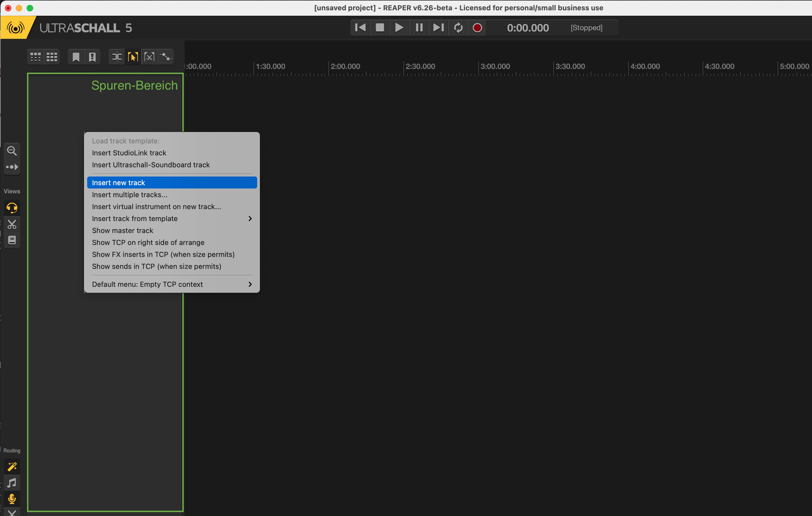Select the Setup view headset icon
Image resolution: width=812 pixels, height=516 pixels.
point(12,208)
